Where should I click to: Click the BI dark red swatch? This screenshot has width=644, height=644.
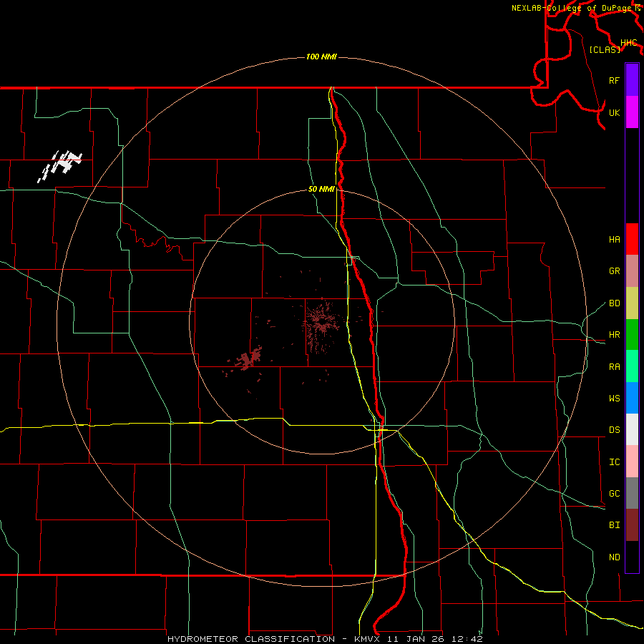coord(632,525)
